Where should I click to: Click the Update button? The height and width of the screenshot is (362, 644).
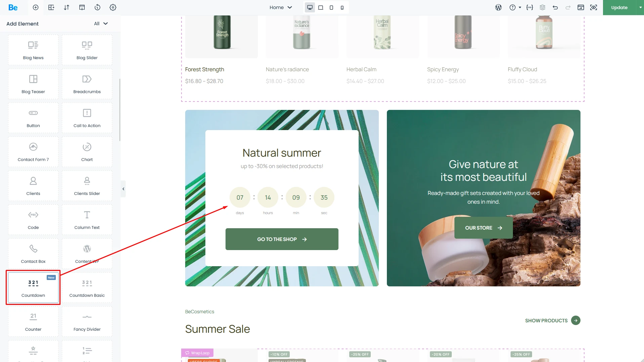pos(619,7)
